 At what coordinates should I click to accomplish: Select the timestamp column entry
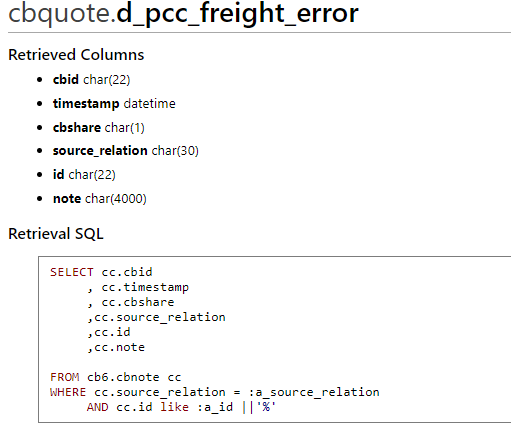[x=114, y=104]
